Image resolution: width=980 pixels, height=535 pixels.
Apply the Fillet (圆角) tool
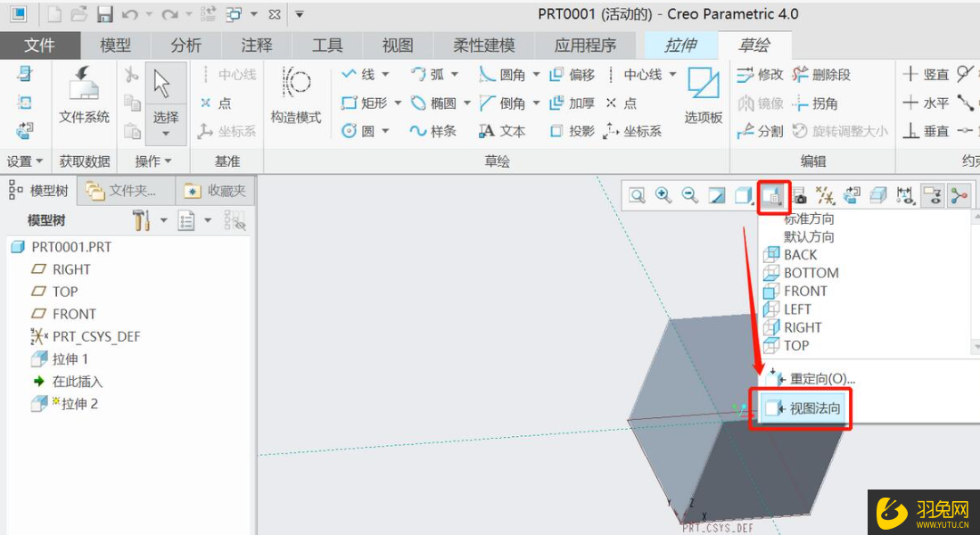coord(503,74)
